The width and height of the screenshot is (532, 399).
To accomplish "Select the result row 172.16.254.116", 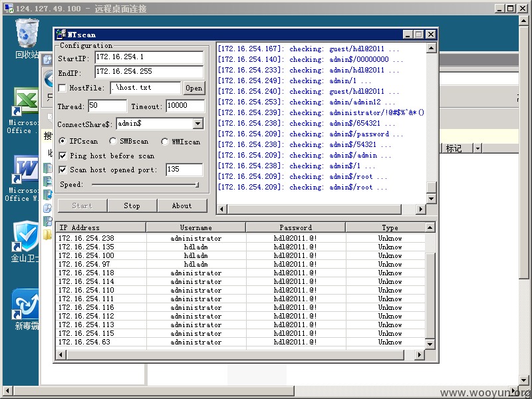I will tap(241, 307).
